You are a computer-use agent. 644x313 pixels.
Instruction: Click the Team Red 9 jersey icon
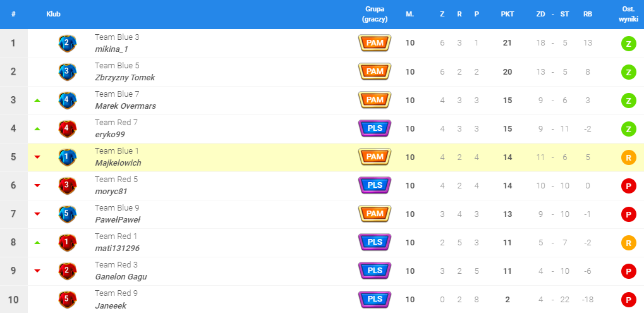tap(68, 300)
